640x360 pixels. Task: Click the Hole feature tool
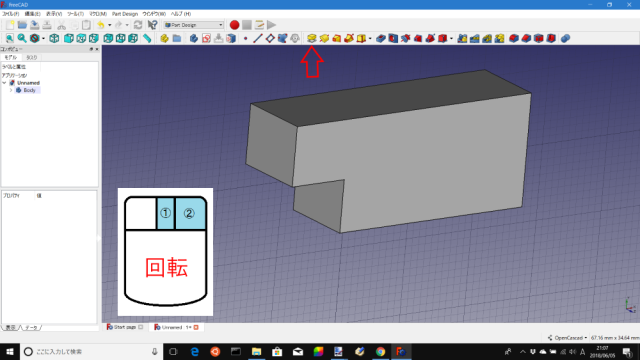(x=393, y=38)
